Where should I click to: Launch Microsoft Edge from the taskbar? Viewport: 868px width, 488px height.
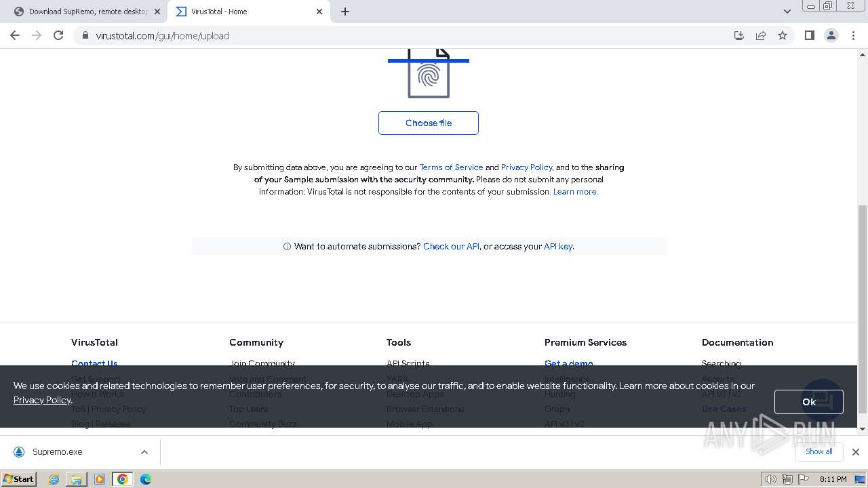(x=145, y=479)
